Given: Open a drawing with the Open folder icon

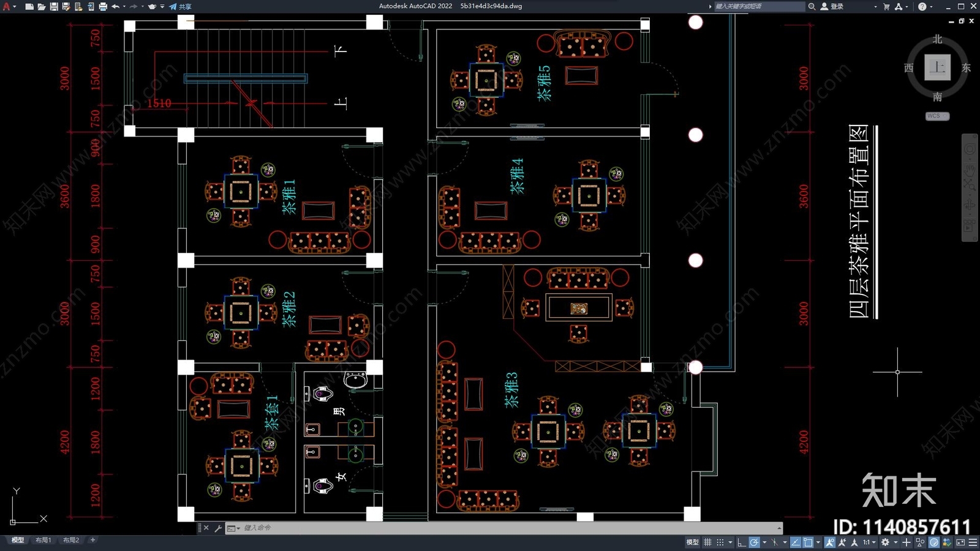Looking at the screenshot, I should click(x=42, y=6).
